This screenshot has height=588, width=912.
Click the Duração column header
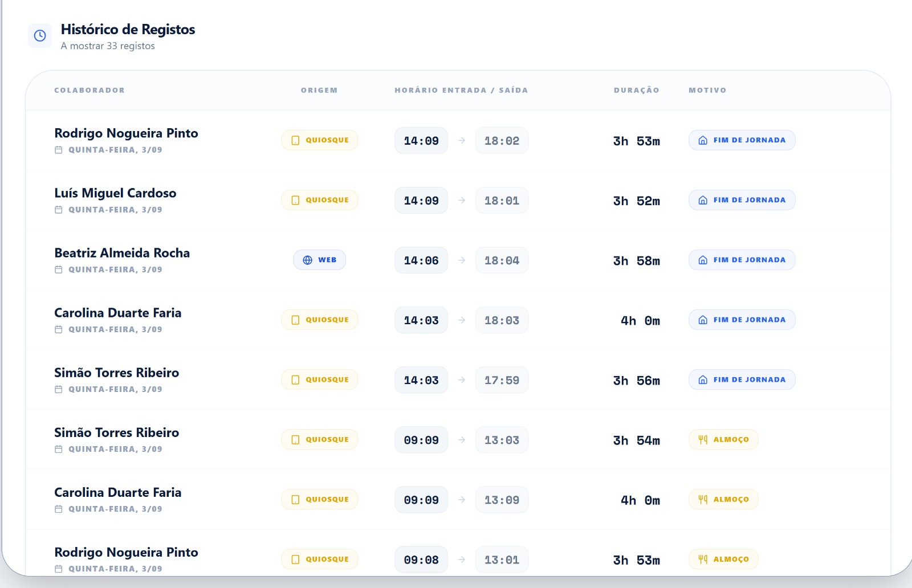[x=636, y=90]
